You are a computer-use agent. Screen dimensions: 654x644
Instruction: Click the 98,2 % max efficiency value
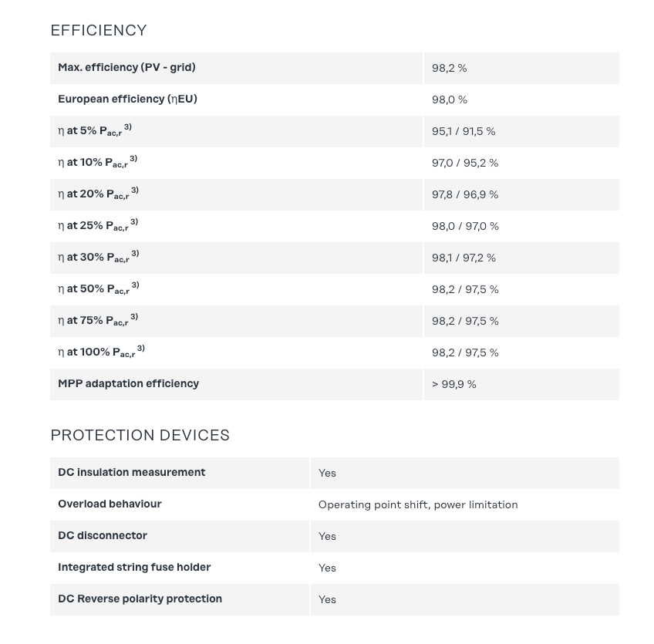(449, 69)
